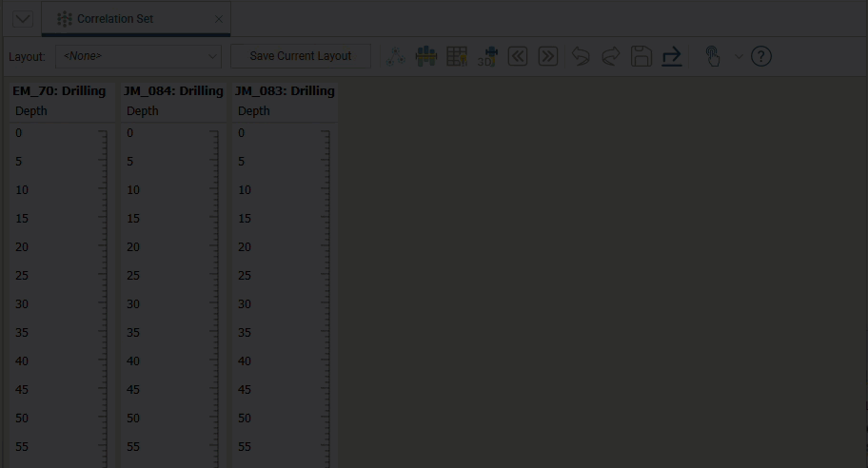Open the help question mark icon

pyautogui.click(x=761, y=56)
